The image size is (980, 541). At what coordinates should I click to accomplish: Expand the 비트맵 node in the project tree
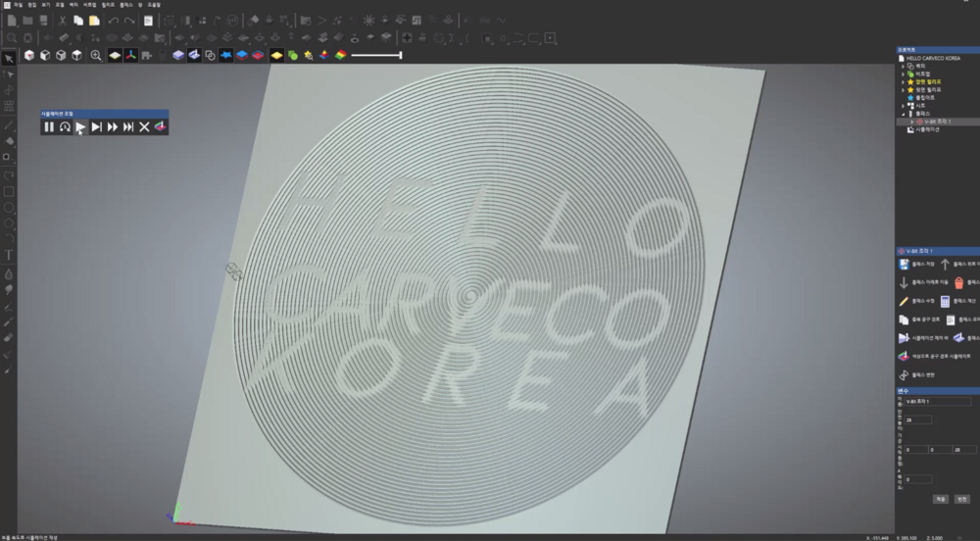pyautogui.click(x=903, y=74)
